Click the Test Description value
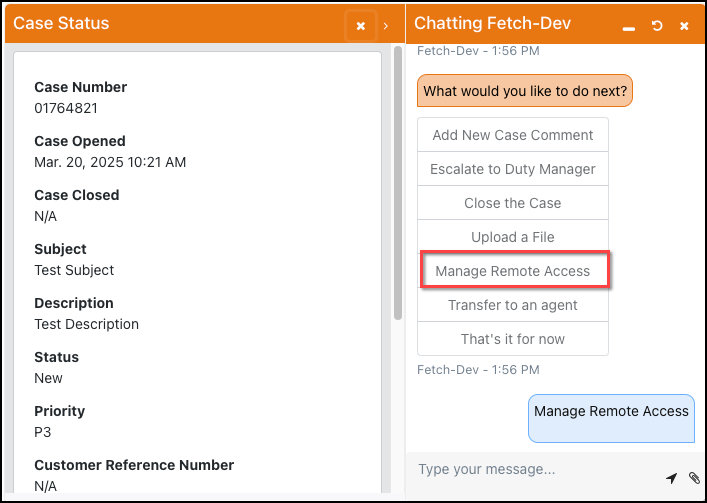The height and width of the screenshot is (503, 707). point(87,324)
